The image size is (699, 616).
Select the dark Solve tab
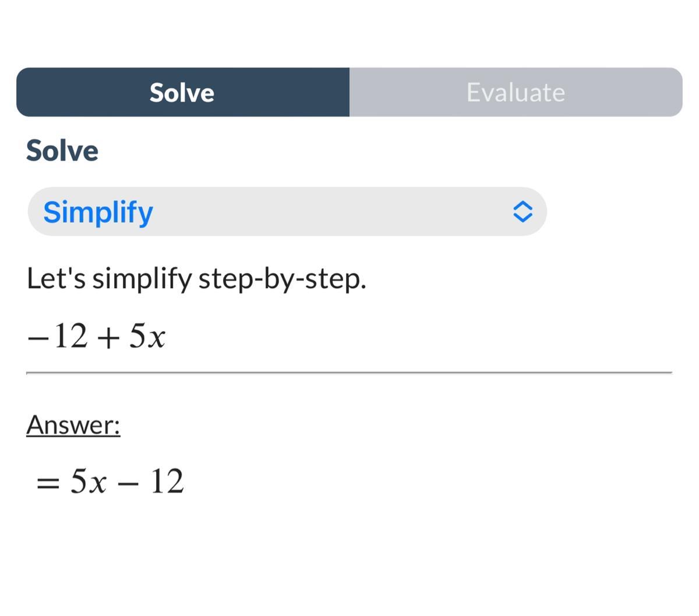click(x=182, y=93)
